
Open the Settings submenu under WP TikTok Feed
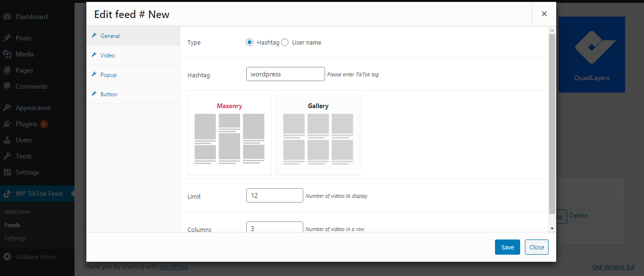pos(15,238)
